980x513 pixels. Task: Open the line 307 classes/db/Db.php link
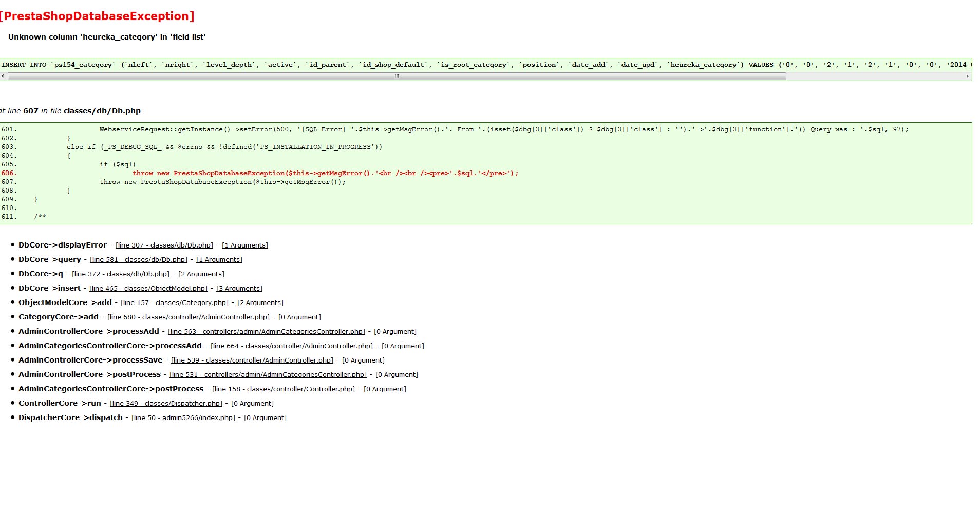coord(164,245)
